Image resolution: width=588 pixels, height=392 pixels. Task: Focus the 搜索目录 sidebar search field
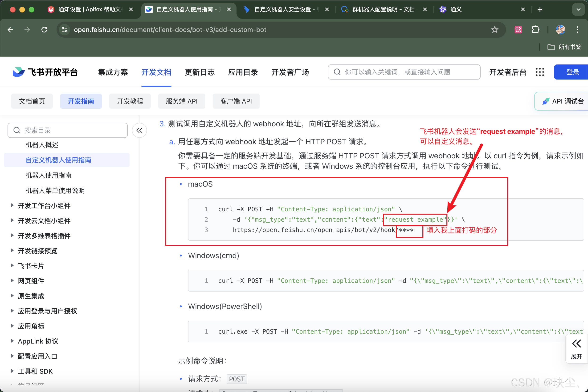(x=68, y=130)
